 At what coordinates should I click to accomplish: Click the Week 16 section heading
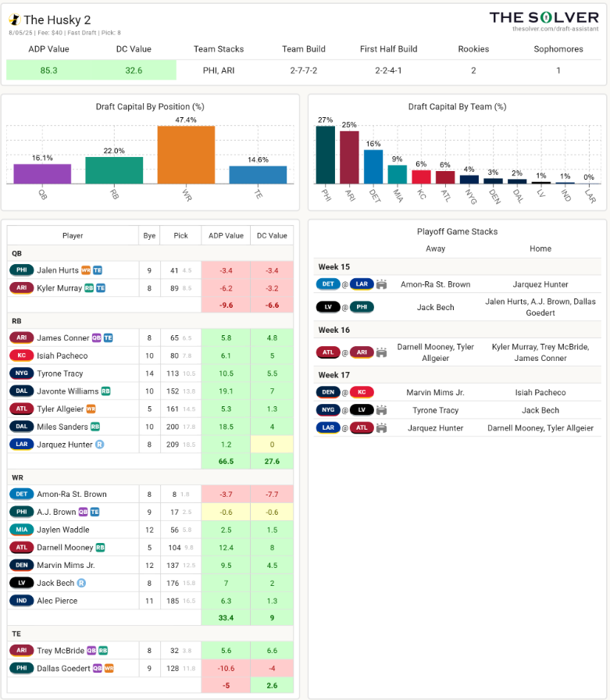(x=334, y=330)
